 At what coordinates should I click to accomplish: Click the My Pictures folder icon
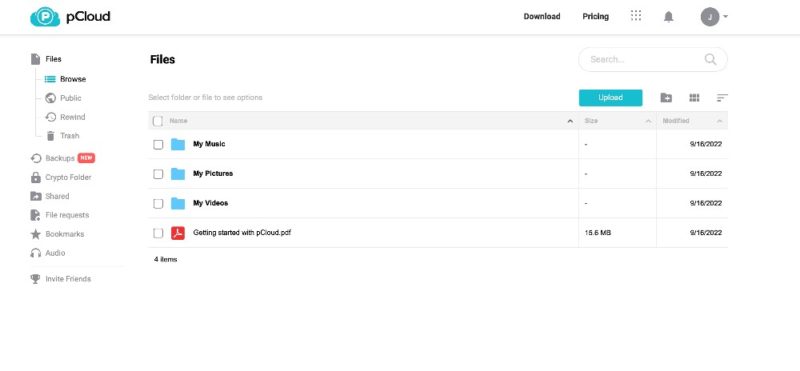tap(178, 174)
